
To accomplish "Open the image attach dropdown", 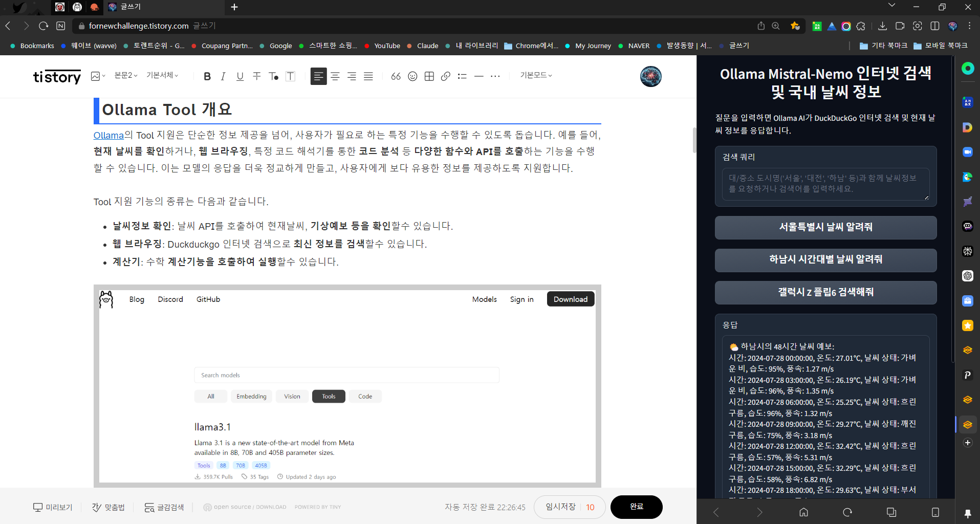I will 98,76.
